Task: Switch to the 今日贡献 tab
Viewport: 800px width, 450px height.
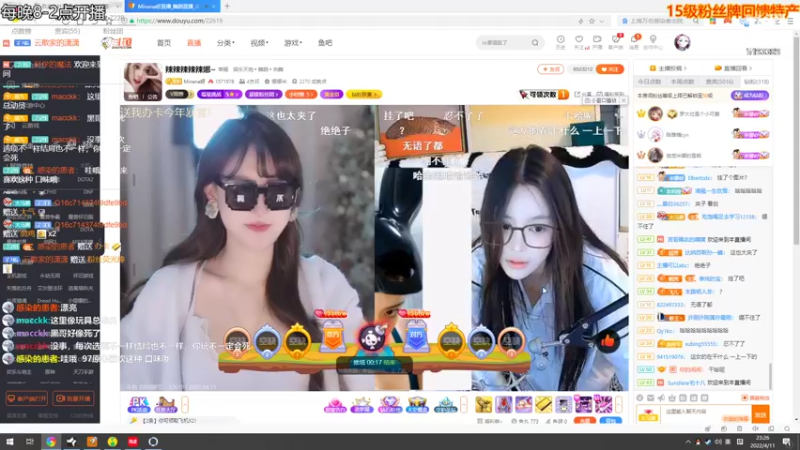Action: pos(649,82)
